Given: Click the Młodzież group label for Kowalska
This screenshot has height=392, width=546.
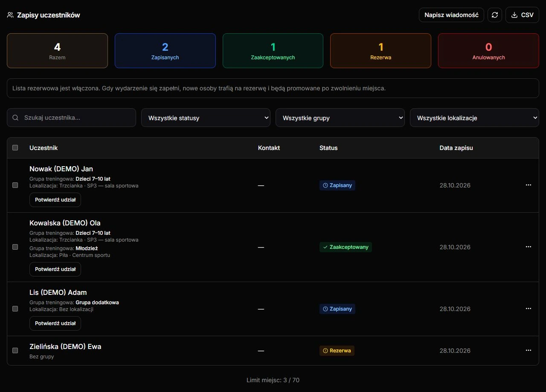Looking at the screenshot, I should point(87,248).
